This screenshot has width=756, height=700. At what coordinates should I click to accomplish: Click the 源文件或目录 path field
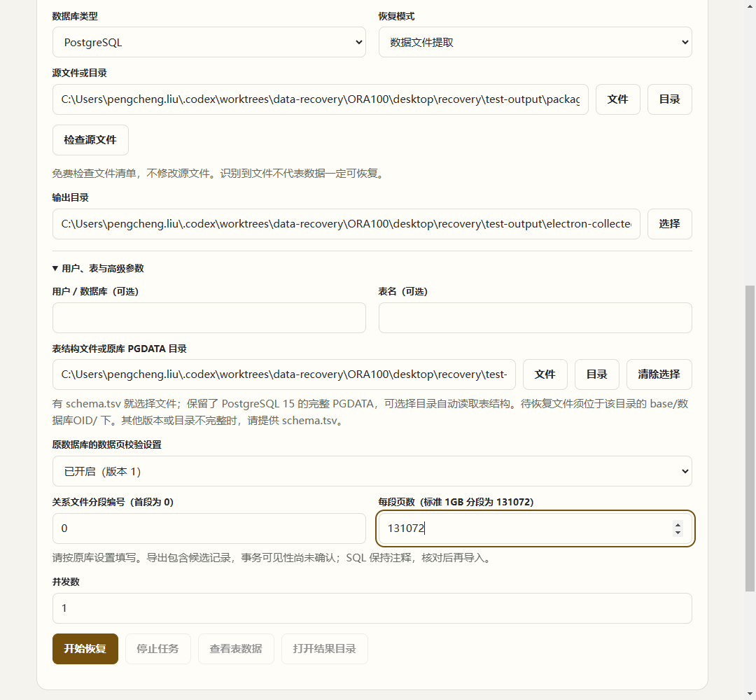coord(320,99)
